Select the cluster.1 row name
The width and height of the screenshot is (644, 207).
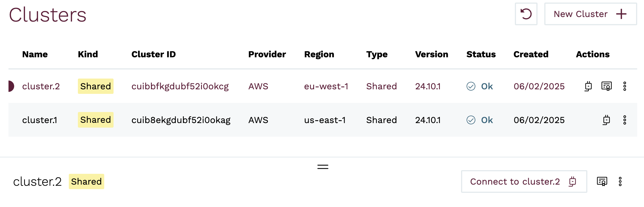pyautogui.click(x=40, y=120)
